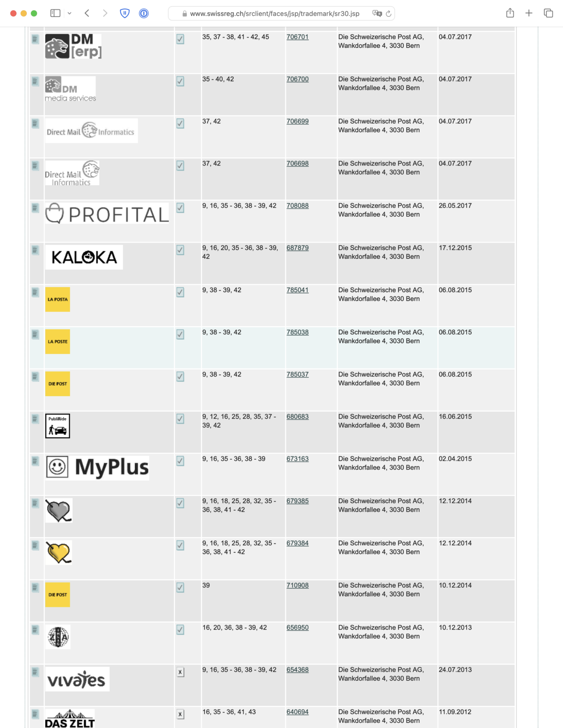563x728 pixels.
Task: Open details icon for DM [erp] row
Action: (35, 39)
